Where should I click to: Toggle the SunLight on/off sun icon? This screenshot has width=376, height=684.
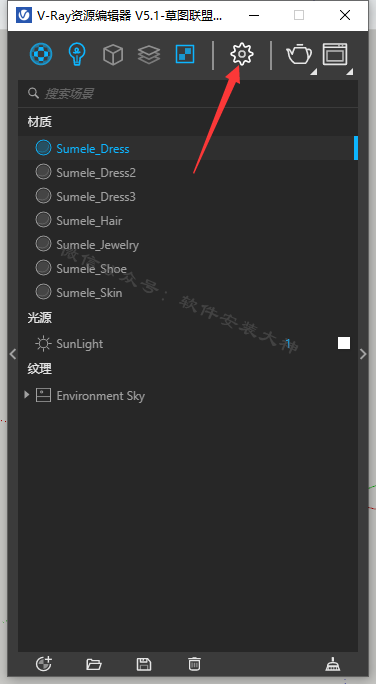(x=43, y=344)
